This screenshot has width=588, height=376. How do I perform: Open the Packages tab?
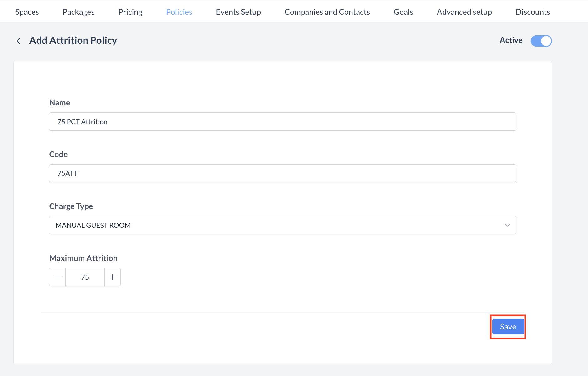pyautogui.click(x=79, y=12)
